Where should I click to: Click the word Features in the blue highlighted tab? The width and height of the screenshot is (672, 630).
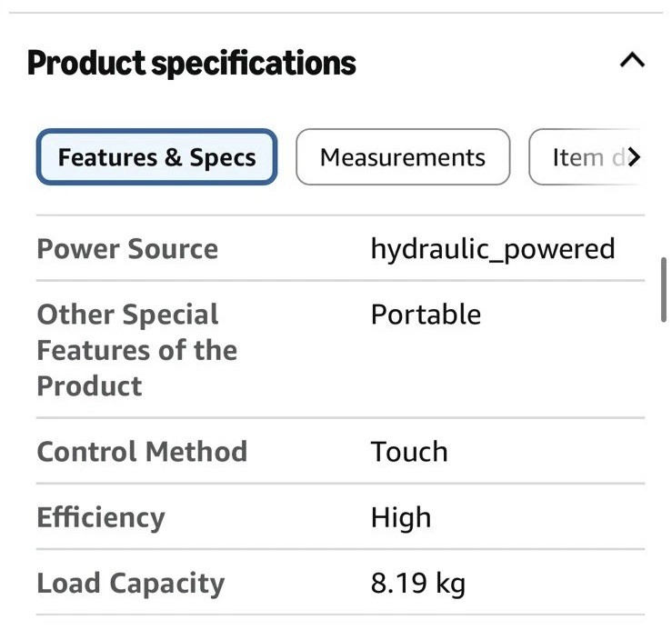[107, 157]
